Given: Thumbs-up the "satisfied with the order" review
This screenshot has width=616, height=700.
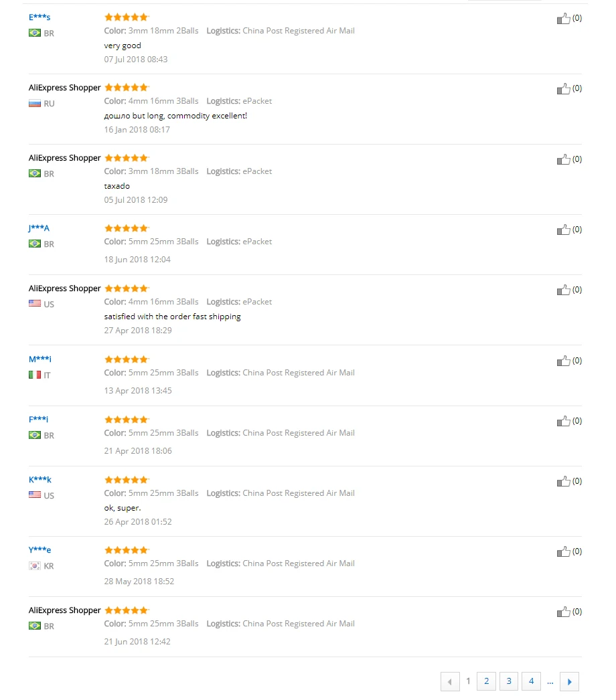Looking at the screenshot, I should coord(564,290).
